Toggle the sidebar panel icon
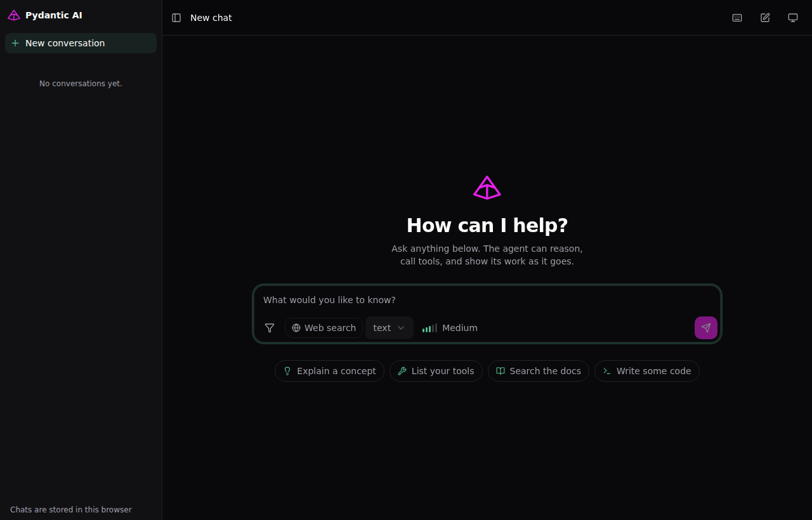 point(176,18)
